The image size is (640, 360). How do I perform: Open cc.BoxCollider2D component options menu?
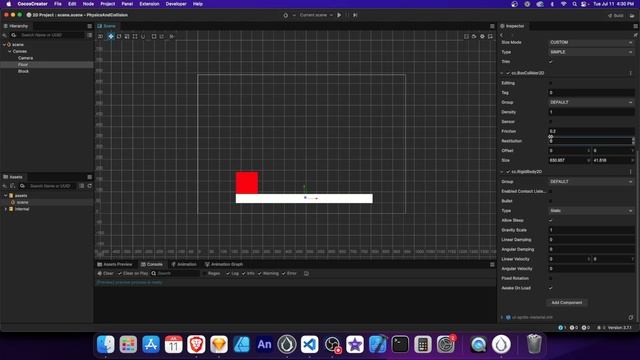631,73
